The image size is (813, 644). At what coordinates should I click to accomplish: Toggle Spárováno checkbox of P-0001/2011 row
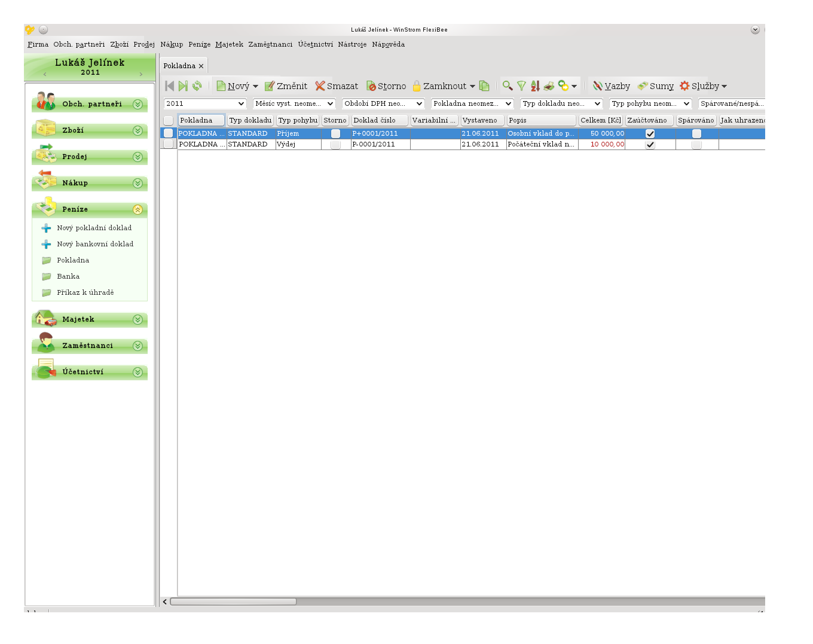point(696,144)
